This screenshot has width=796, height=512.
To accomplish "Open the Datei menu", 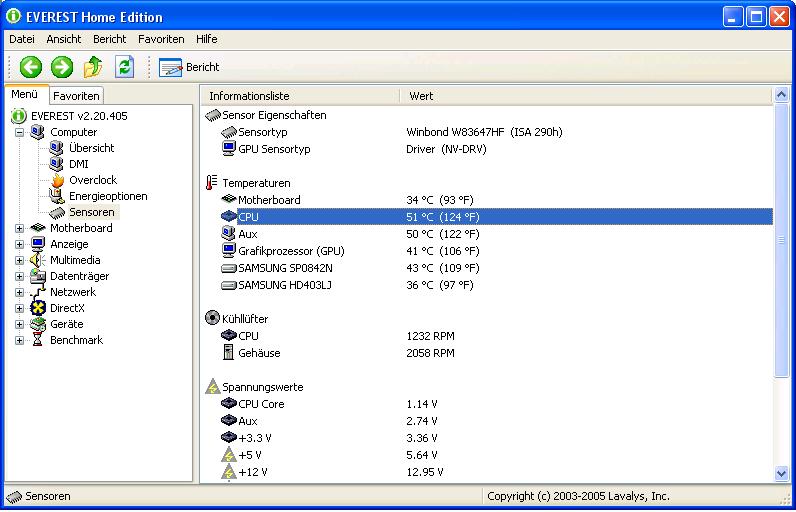I will (x=22, y=39).
